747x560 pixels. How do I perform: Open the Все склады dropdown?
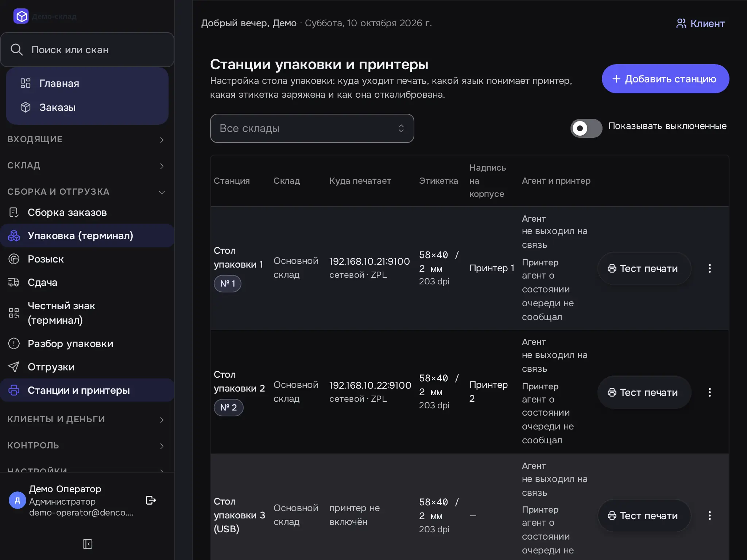(x=312, y=128)
